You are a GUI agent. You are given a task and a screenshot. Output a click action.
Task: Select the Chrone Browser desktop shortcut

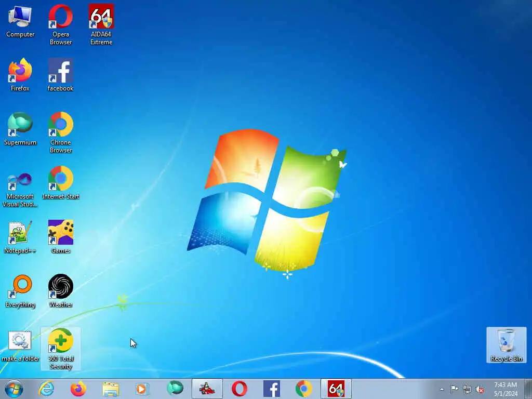[x=61, y=132]
